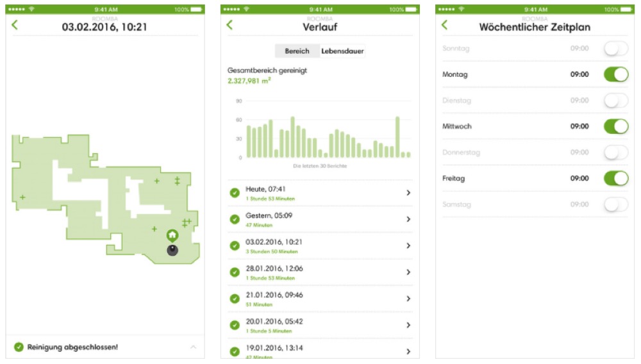Select the Bereich tab
Screen dimensions: 641x364
click(297, 51)
